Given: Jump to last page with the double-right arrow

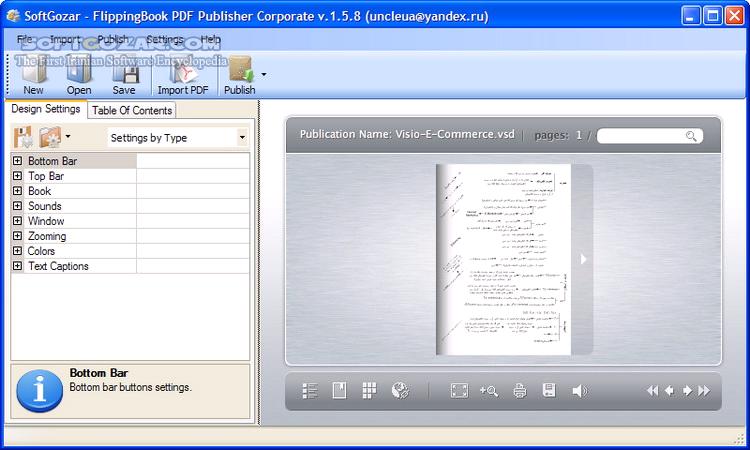Looking at the screenshot, I should [x=704, y=391].
